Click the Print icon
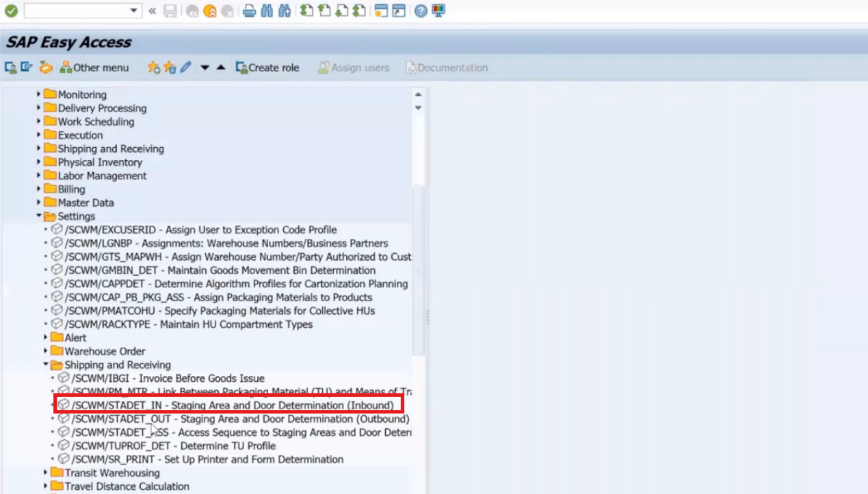Image resolution: width=868 pixels, height=494 pixels. (x=250, y=11)
